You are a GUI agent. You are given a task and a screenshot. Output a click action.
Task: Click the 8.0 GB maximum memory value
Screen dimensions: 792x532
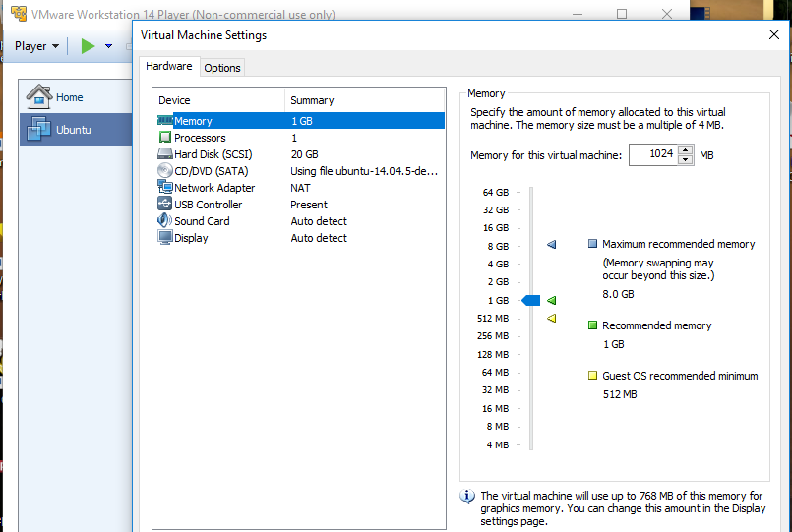tap(618, 294)
